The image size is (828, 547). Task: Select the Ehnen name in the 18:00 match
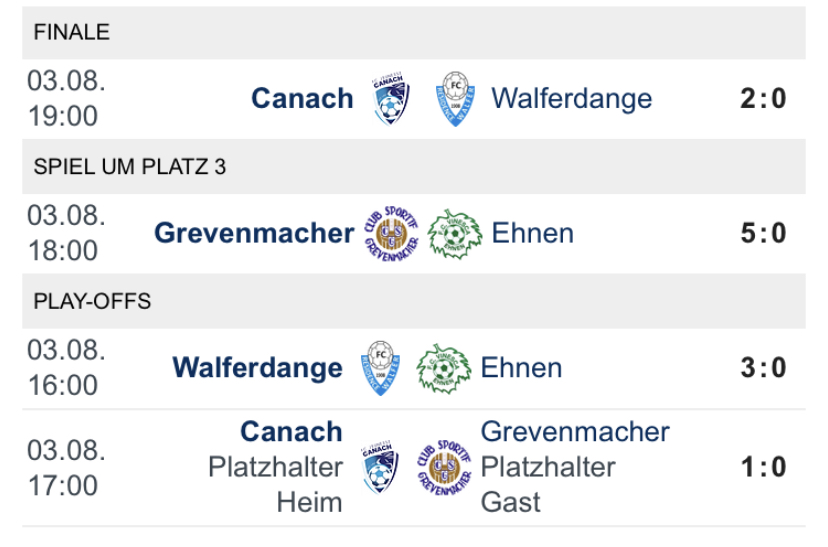click(x=532, y=233)
